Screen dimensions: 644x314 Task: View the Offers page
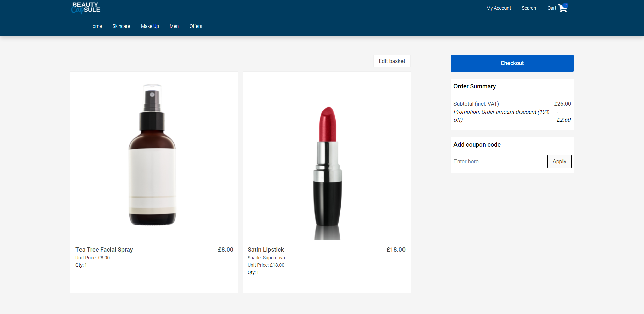point(196,26)
